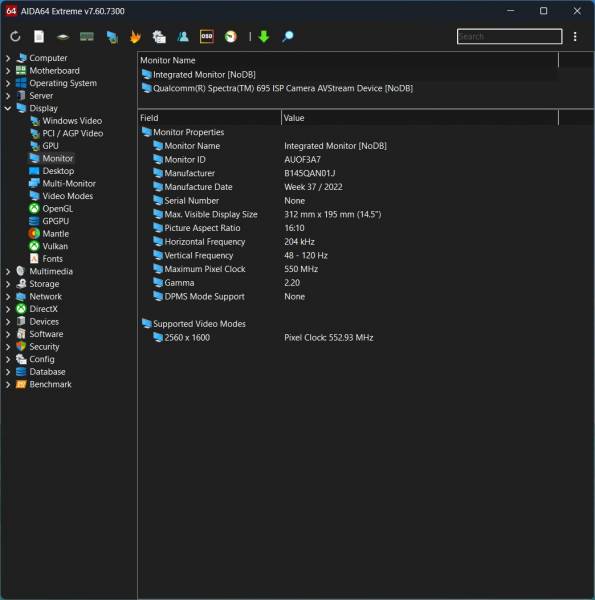
Task: Open the three-dot options menu
Action: pyautogui.click(x=575, y=37)
